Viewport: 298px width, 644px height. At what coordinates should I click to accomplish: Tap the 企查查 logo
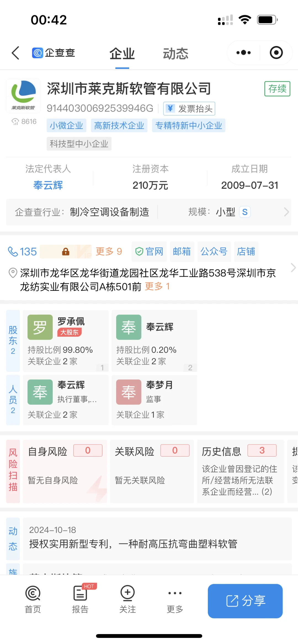54,53
